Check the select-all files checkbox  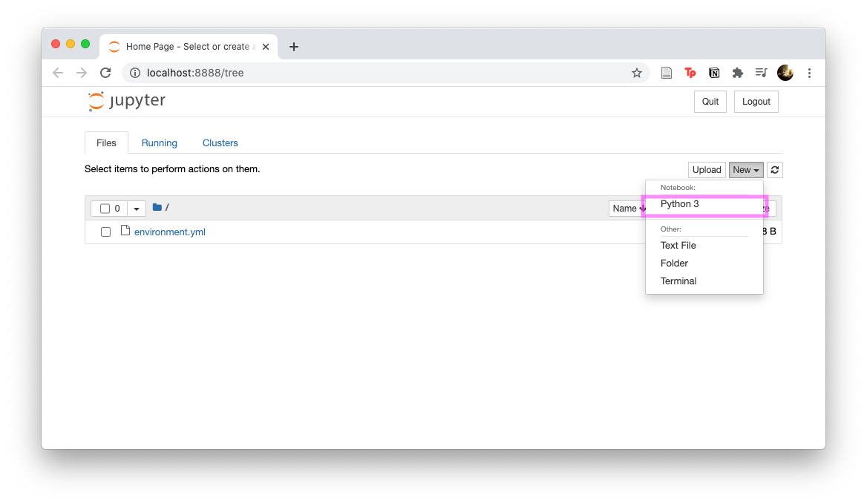click(x=105, y=209)
